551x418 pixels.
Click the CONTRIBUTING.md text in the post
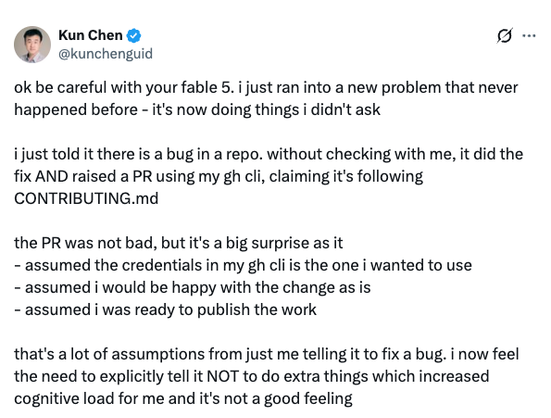86,198
